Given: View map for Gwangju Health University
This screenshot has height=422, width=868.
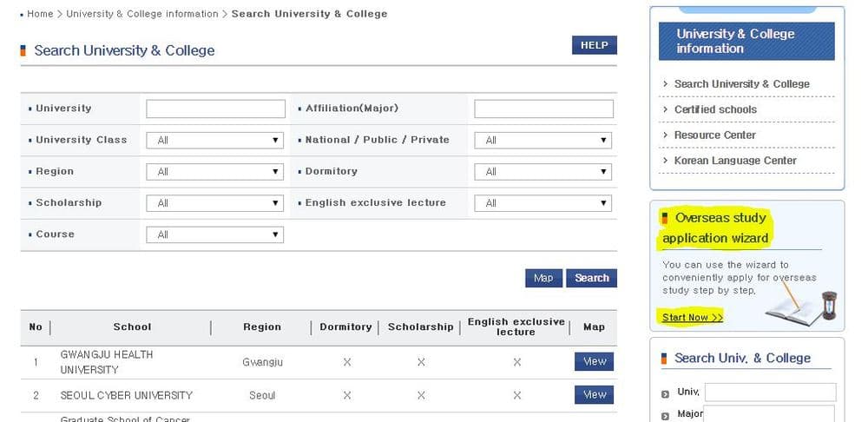Looking at the screenshot, I should pyautogui.click(x=594, y=361).
